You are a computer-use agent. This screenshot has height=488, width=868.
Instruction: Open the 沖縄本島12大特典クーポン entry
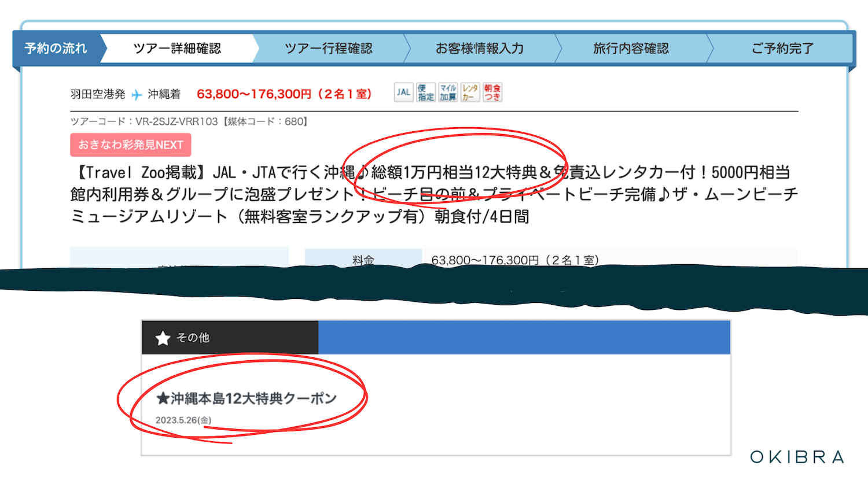coord(247,398)
